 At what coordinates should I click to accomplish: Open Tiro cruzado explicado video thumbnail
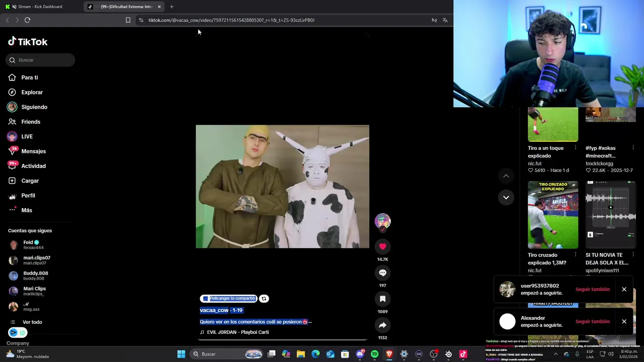tap(553, 215)
